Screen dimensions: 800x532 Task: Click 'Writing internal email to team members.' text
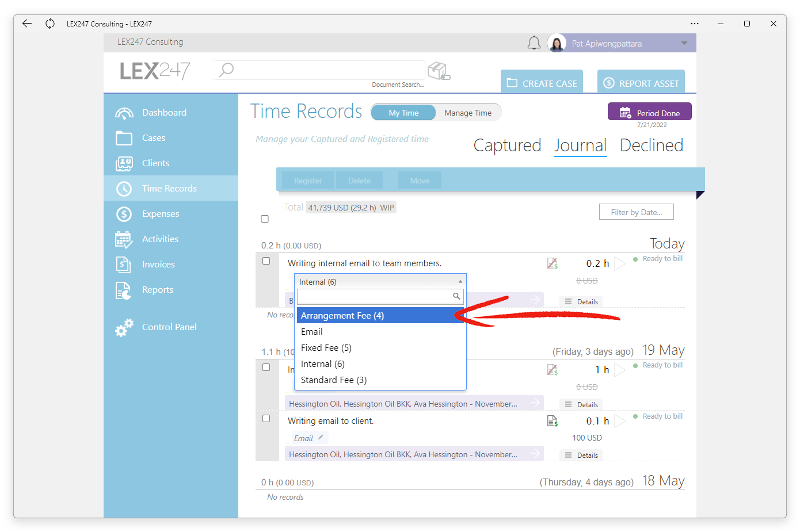coord(364,263)
